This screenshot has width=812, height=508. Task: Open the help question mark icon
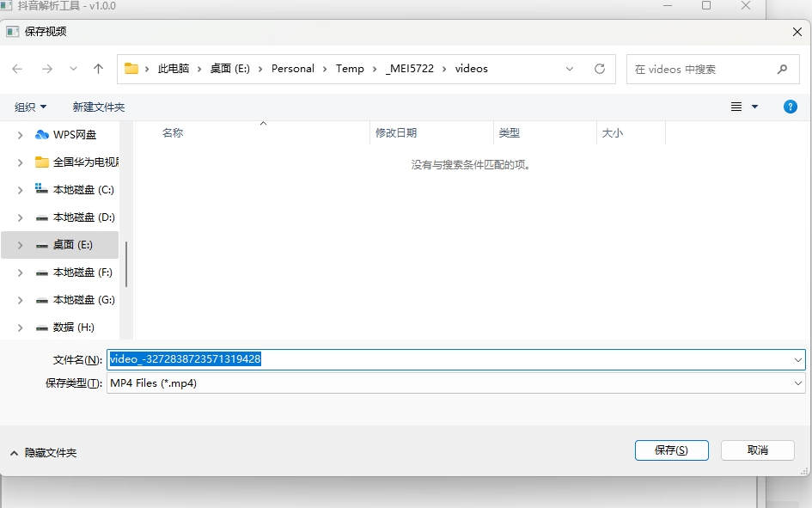[x=790, y=107]
